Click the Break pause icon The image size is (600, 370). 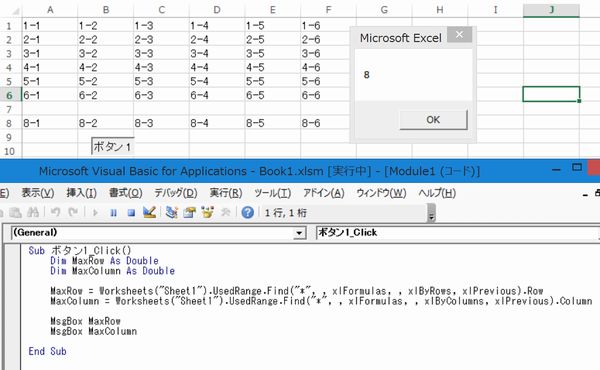point(113,212)
